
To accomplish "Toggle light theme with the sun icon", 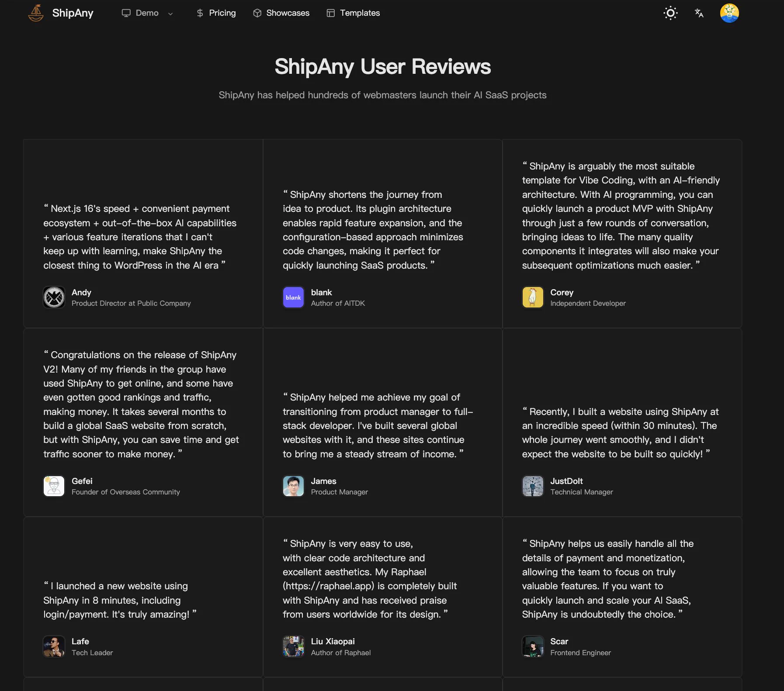I will pos(670,13).
